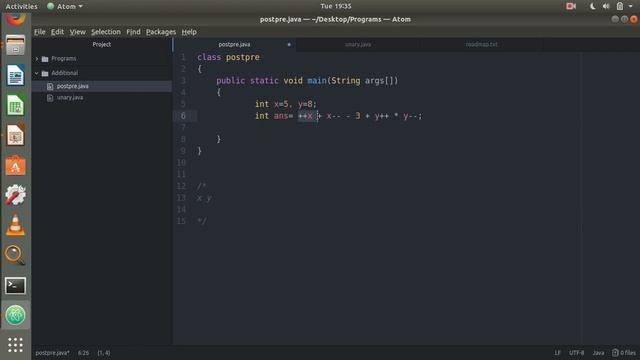
Task: Open the clock showing Tue 19:35
Action: point(336,6)
